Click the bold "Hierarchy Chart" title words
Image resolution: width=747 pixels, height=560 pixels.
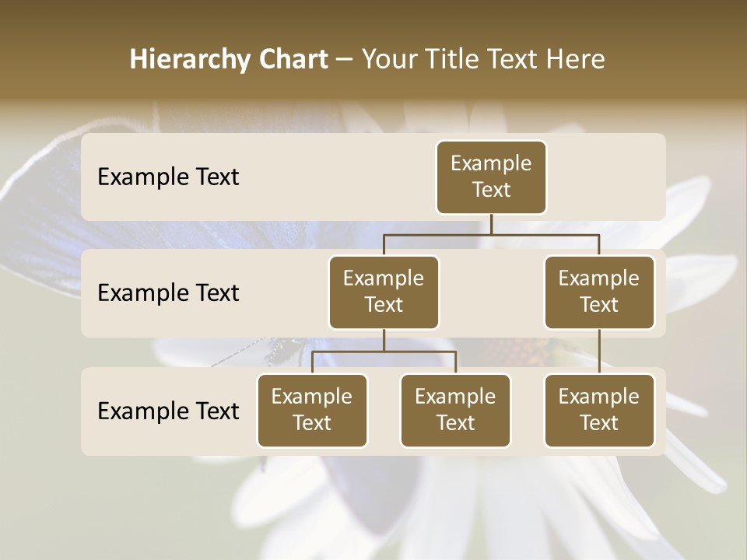229,59
